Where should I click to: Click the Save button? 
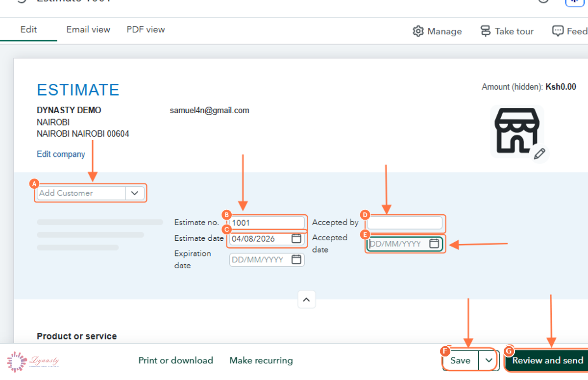coord(460,360)
